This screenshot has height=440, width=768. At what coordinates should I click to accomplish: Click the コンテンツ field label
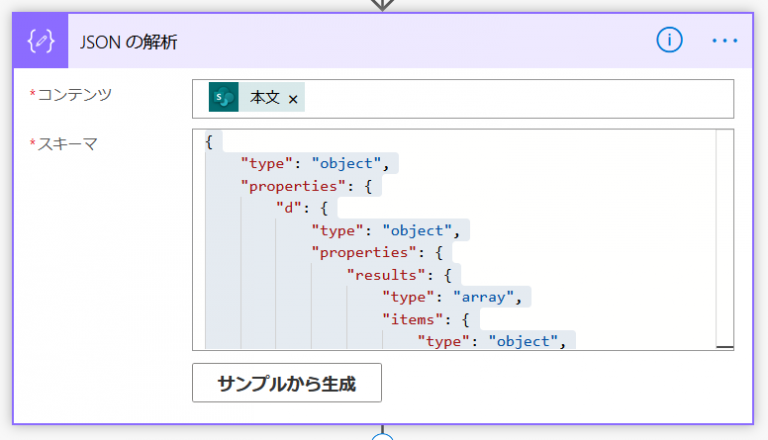(x=74, y=95)
